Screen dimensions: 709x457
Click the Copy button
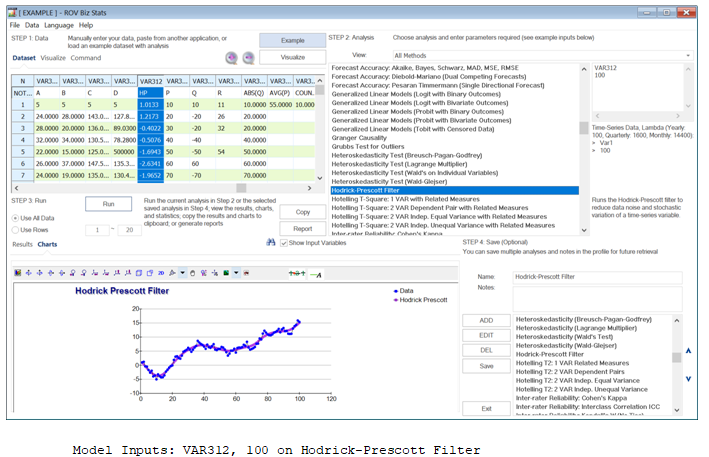coord(303,212)
